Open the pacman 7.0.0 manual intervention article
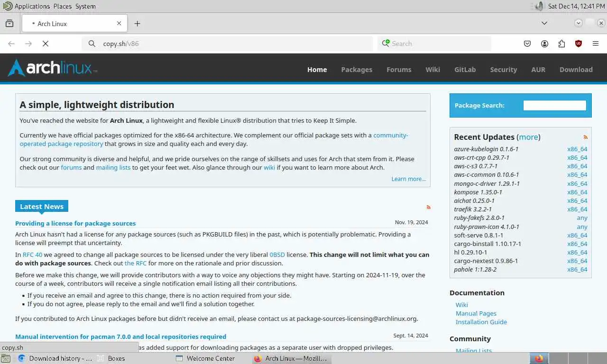This screenshot has width=607, height=364. (x=120, y=337)
